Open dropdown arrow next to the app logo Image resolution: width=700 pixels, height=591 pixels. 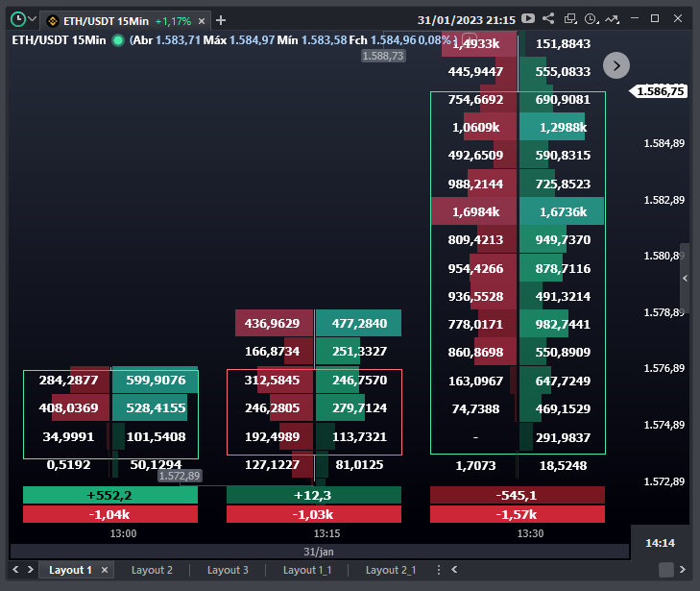coord(33,19)
